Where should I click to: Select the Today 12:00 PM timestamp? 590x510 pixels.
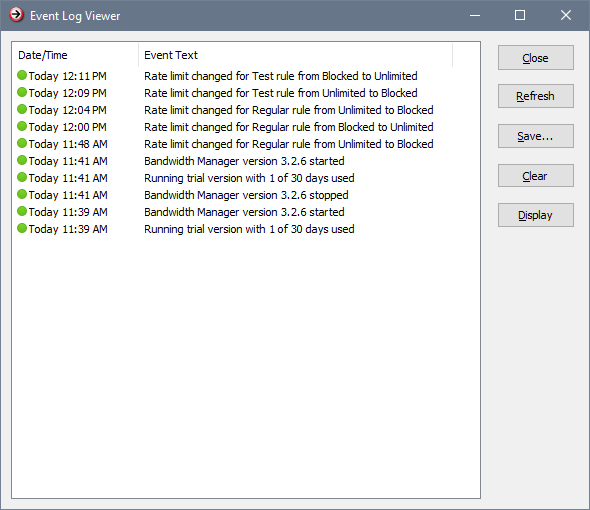pos(67,127)
